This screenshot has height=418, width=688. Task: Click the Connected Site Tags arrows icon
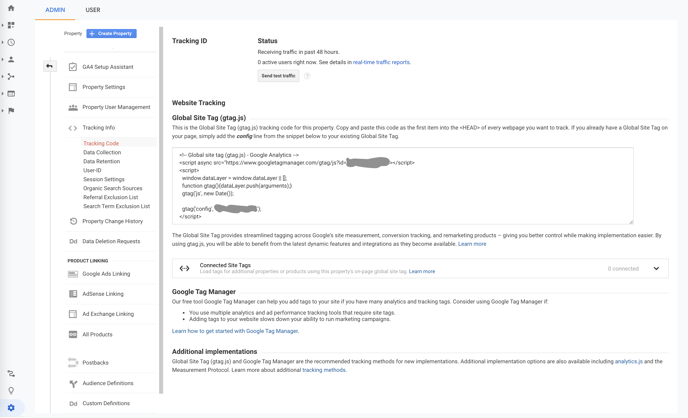[x=184, y=268]
